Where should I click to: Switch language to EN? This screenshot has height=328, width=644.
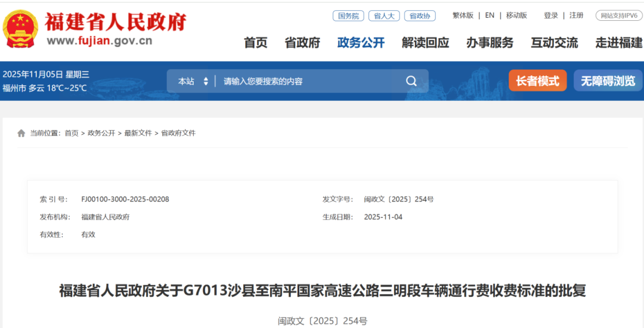[490, 16]
